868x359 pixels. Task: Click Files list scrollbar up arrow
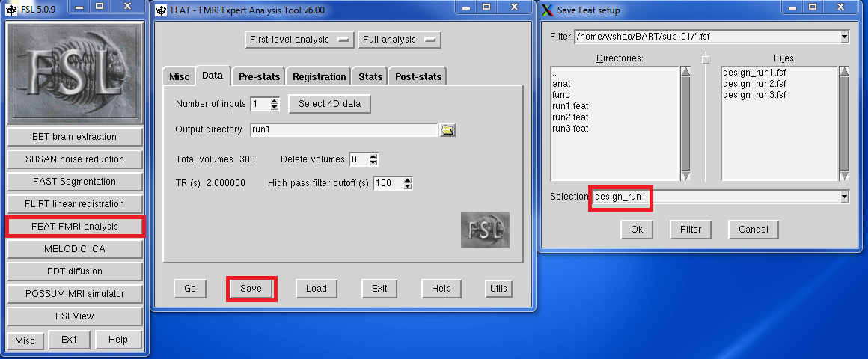pos(844,71)
